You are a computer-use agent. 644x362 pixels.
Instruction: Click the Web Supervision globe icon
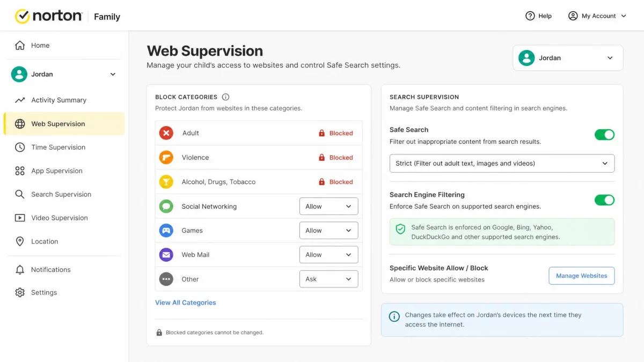(x=20, y=124)
